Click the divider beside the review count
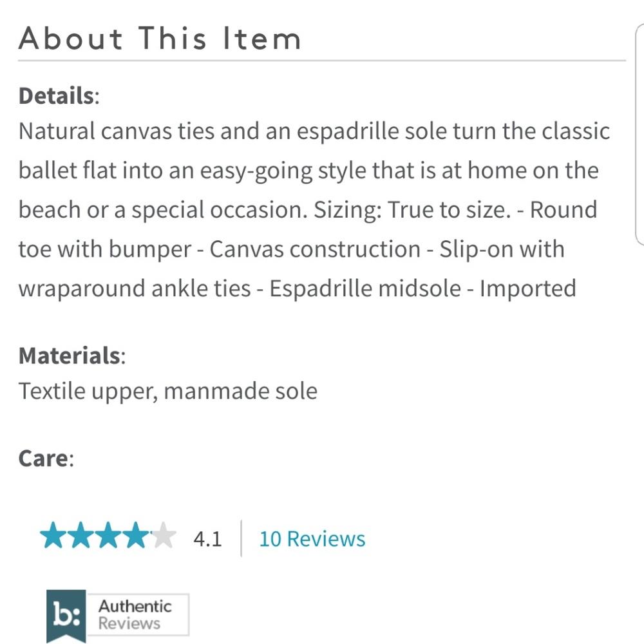The width and height of the screenshot is (644, 644). click(242, 538)
